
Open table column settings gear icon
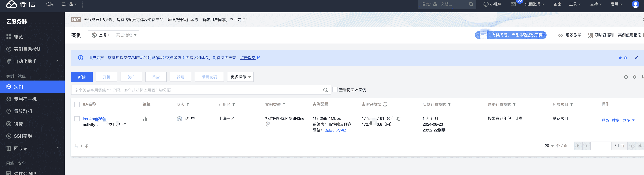pos(635,77)
